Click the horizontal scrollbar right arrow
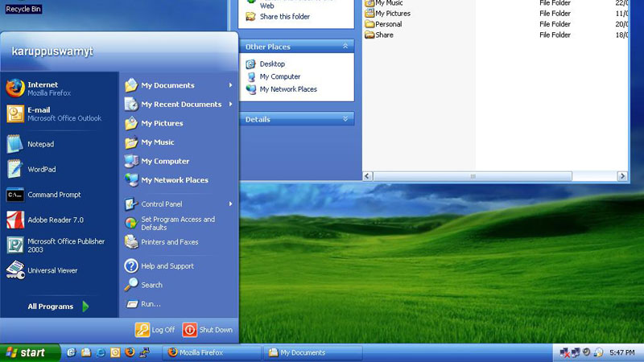 [622, 176]
